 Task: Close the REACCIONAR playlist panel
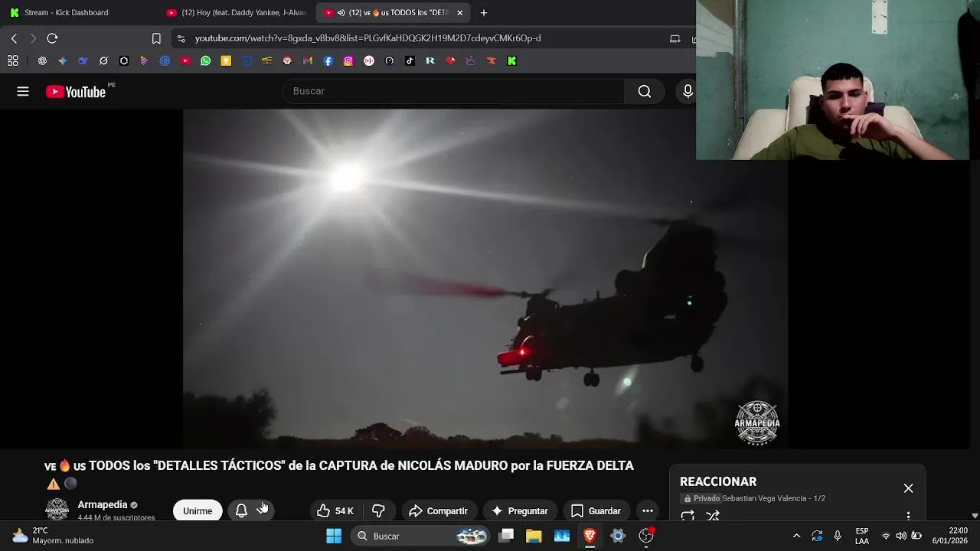click(x=908, y=488)
